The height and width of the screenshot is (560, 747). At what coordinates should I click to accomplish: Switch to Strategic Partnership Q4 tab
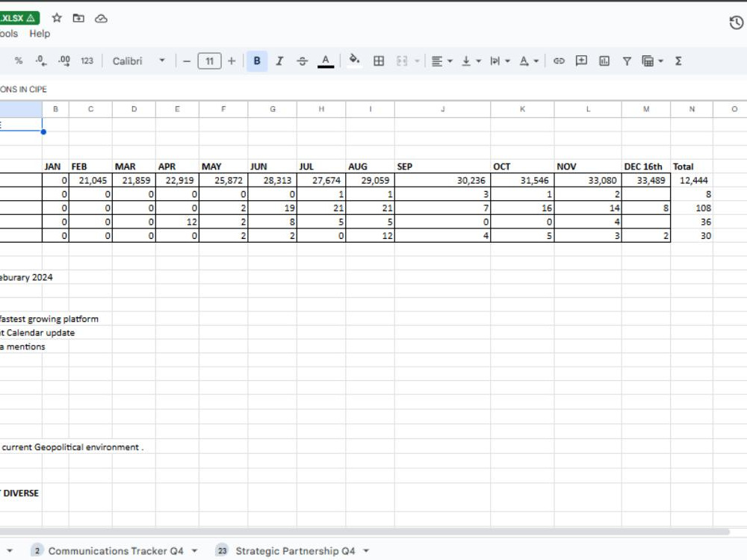(x=295, y=551)
